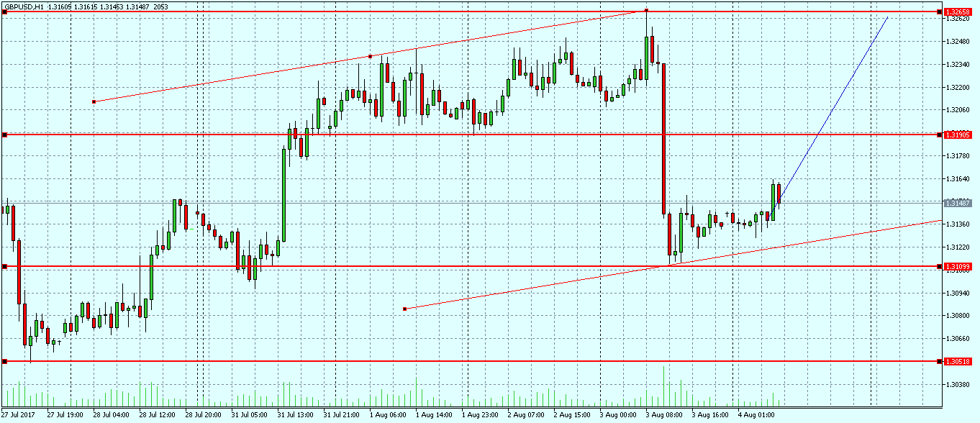Select the leftmost anchor point of the upper trendline
Image resolution: width=980 pixels, height=423 pixels.
tap(94, 101)
